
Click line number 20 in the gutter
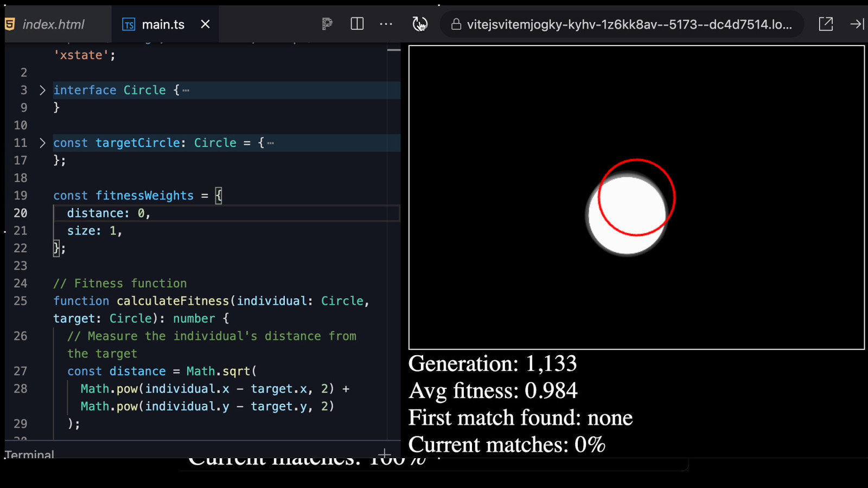pos(21,213)
